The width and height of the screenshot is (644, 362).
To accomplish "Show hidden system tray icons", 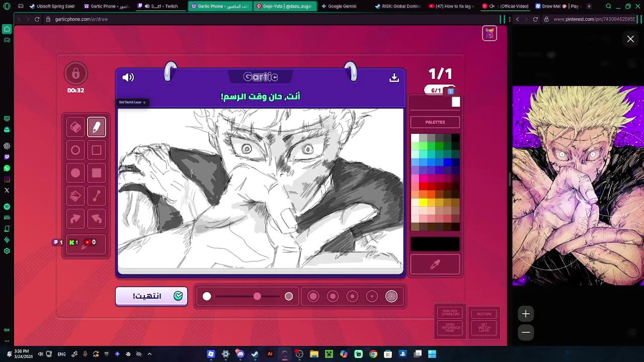I will 149,354.
